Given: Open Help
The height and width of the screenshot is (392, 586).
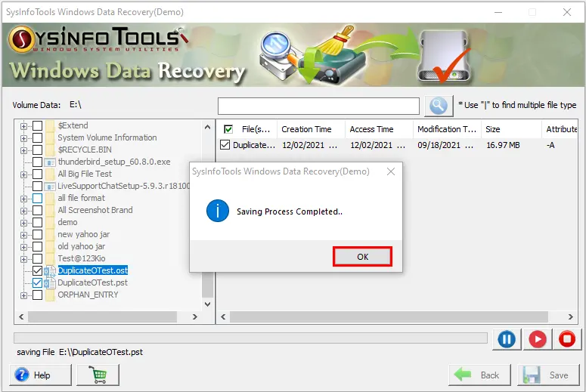Looking at the screenshot, I should click(x=40, y=375).
